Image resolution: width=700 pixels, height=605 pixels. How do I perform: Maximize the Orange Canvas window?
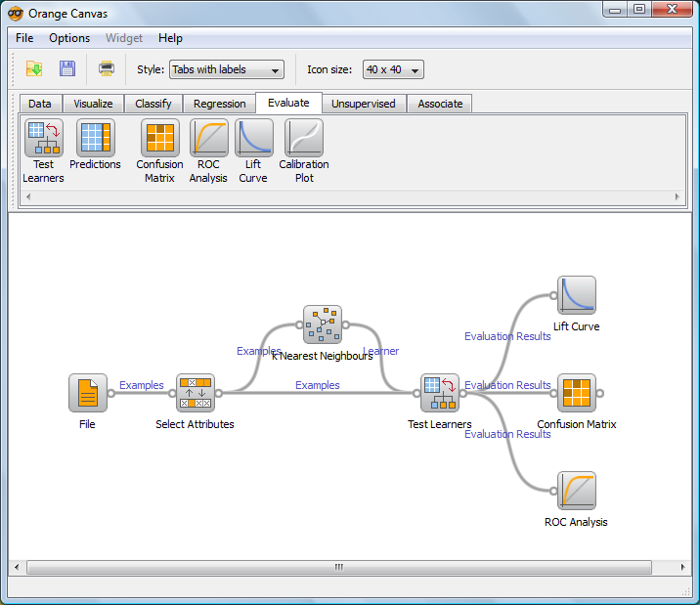[x=639, y=10]
